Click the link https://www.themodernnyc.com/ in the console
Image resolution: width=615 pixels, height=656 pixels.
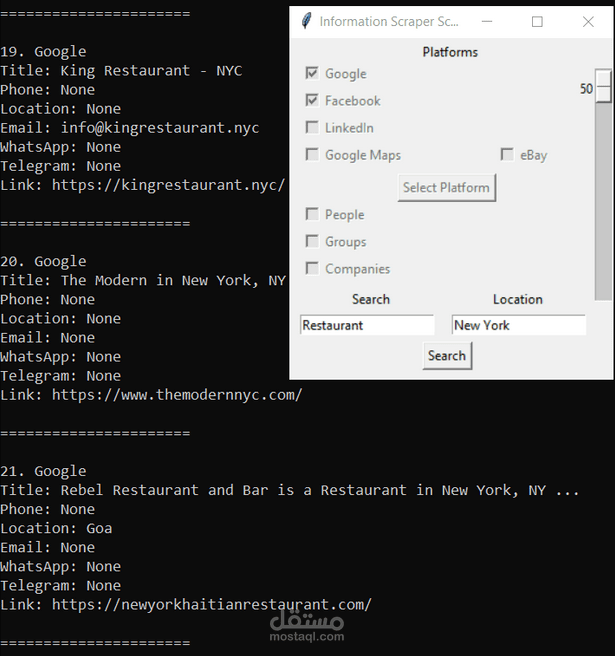pos(177,395)
